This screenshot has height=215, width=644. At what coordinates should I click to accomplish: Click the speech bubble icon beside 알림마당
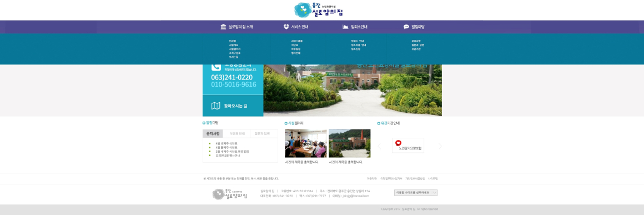(x=406, y=27)
